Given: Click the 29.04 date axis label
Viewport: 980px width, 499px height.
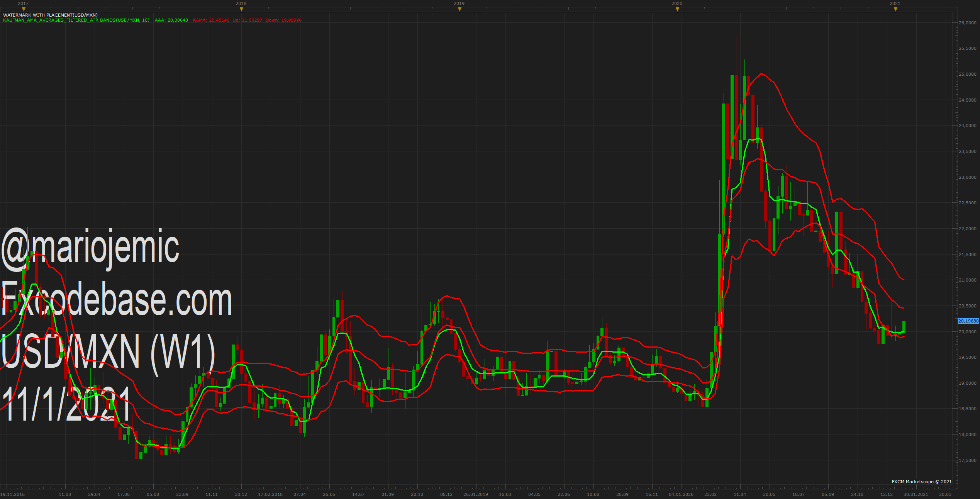Looking at the screenshot, I should click(x=94, y=494).
